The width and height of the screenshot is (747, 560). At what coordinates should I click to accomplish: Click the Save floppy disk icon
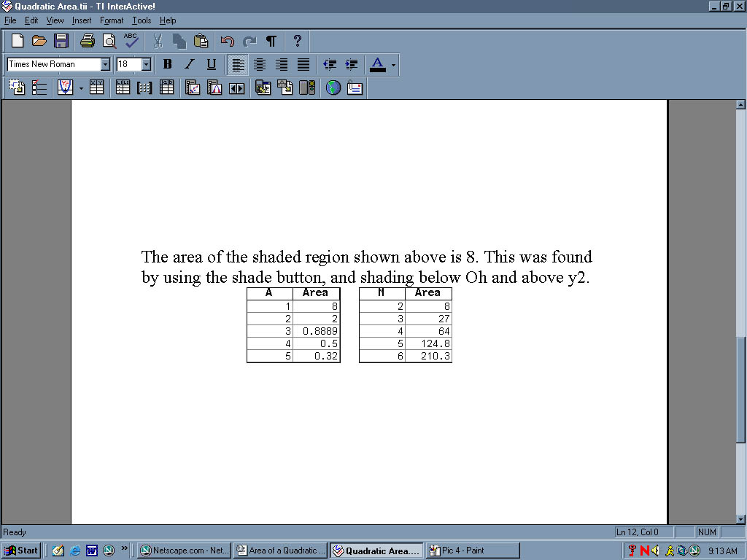pos(61,41)
